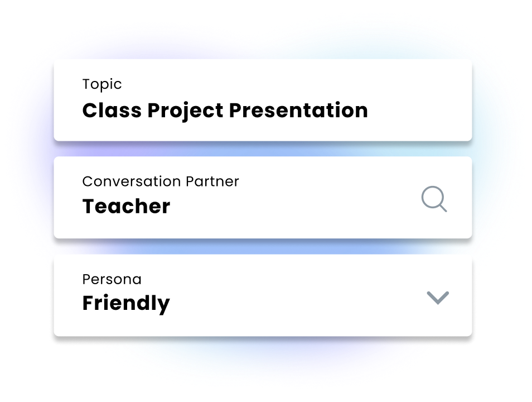Click blank area between Teacher and search icon
Image resolution: width=532 pixels, height=402 pixels.
tap(296, 207)
